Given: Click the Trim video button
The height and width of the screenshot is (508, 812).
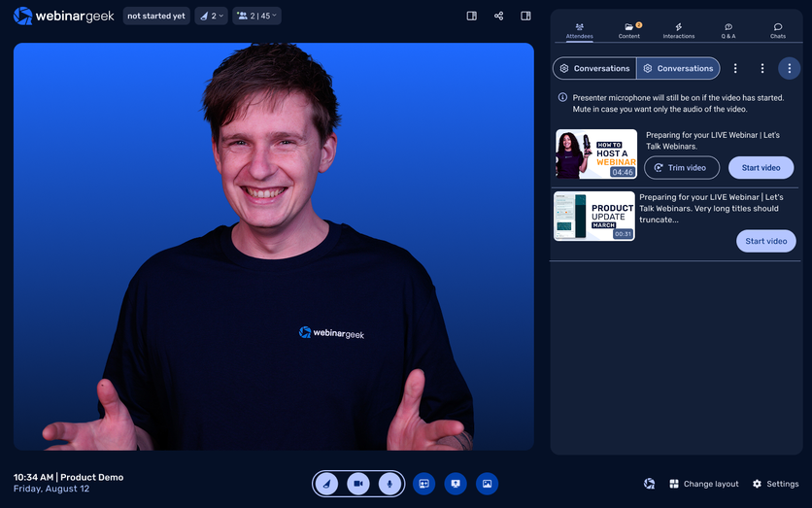Looking at the screenshot, I should point(682,168).
